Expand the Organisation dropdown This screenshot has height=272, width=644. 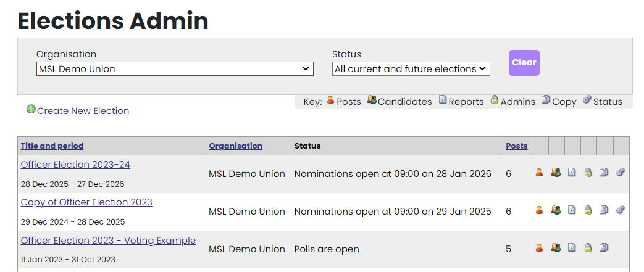click(175, 69)
